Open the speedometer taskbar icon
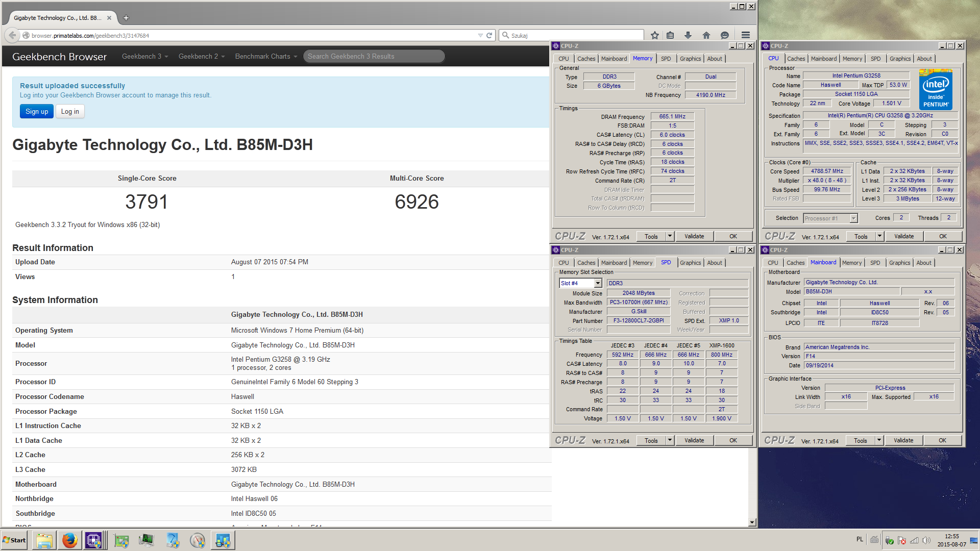 pyautogui.click(x=198, y=540)
